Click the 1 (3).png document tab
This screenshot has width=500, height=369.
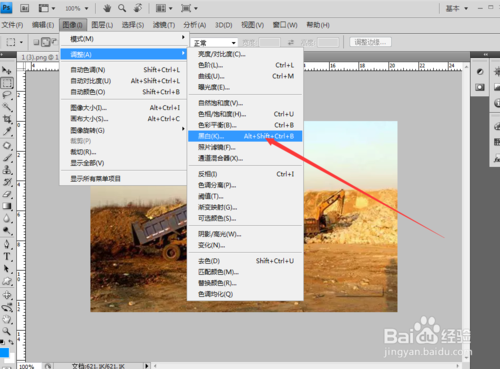click(39, 57)
